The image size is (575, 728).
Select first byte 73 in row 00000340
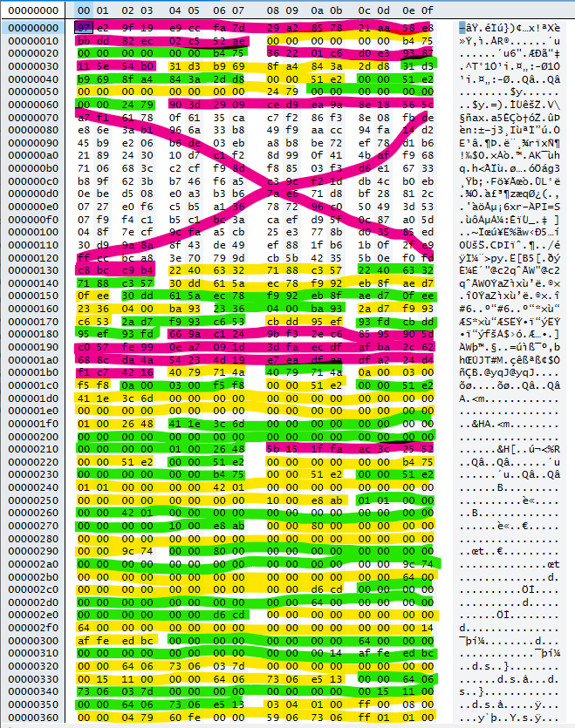coord(84,691)
